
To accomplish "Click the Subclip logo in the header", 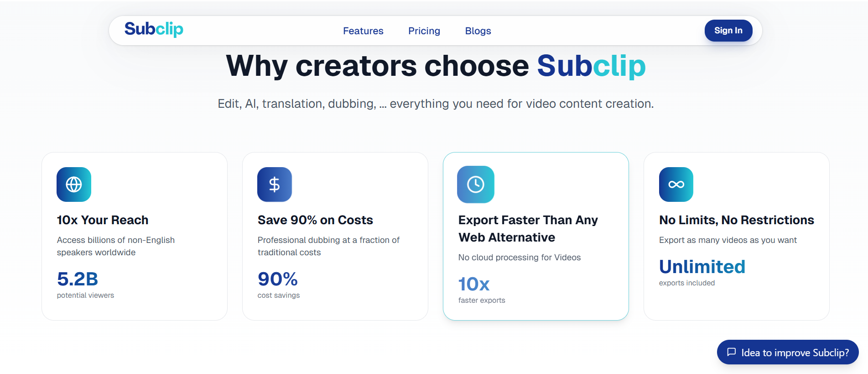I will [153, 29].
